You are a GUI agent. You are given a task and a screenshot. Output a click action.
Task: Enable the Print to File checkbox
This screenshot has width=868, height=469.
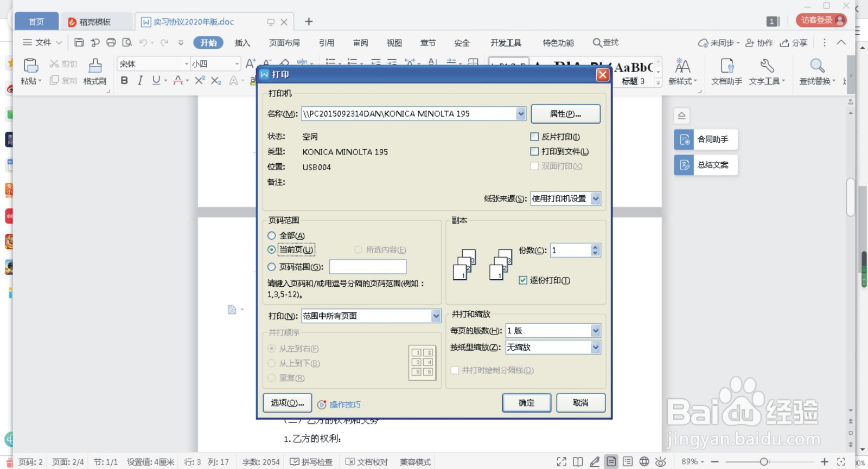pyautogui.click(x=534, y=151)
